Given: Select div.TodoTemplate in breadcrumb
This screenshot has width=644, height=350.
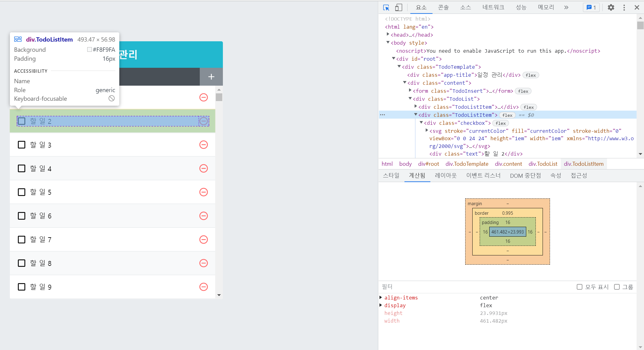Looking at the screenshot, I should 467,164.
